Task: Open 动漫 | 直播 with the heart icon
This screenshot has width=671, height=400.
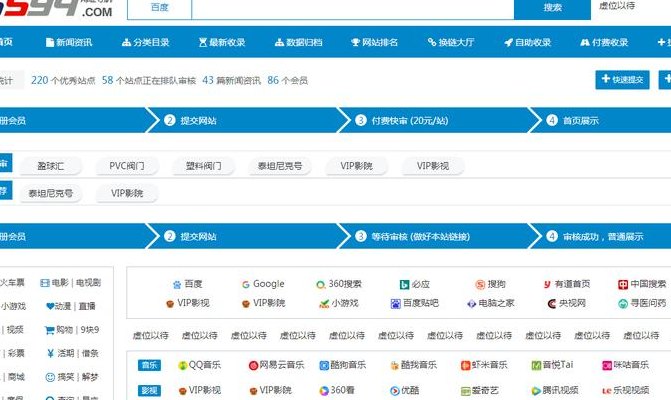Action: [x=71, y=306]
